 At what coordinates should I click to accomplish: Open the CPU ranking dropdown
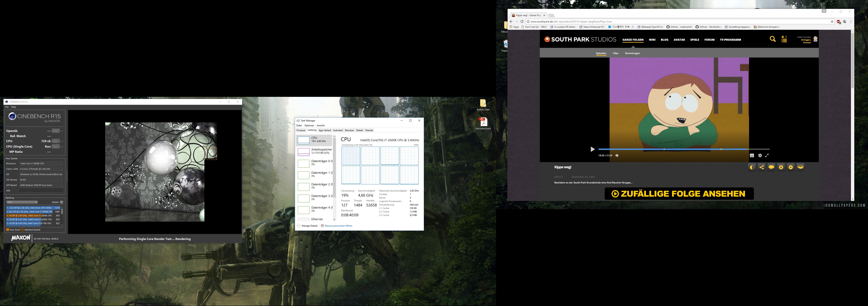[x=22, y=202]
